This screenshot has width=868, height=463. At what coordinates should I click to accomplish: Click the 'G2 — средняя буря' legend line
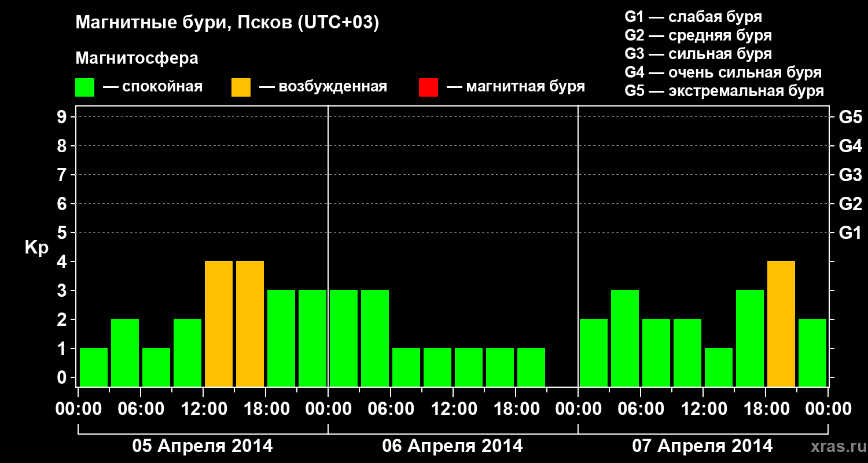[x=698, y=35]
